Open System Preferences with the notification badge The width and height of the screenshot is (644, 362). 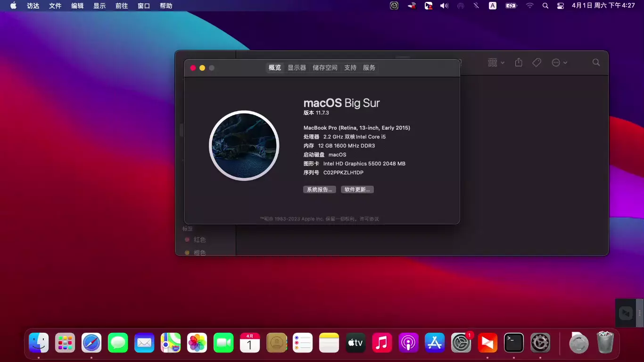click(x=461, y=343)
